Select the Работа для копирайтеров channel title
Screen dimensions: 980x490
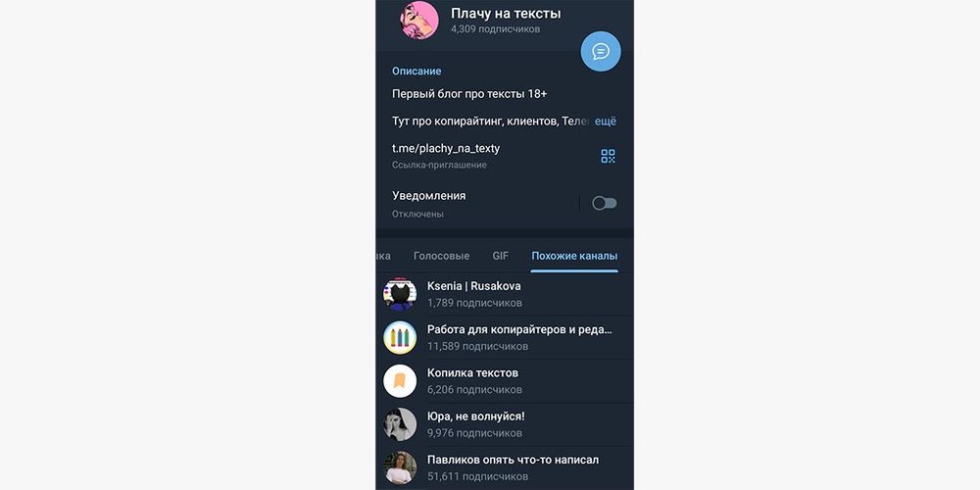coord(520,329)
